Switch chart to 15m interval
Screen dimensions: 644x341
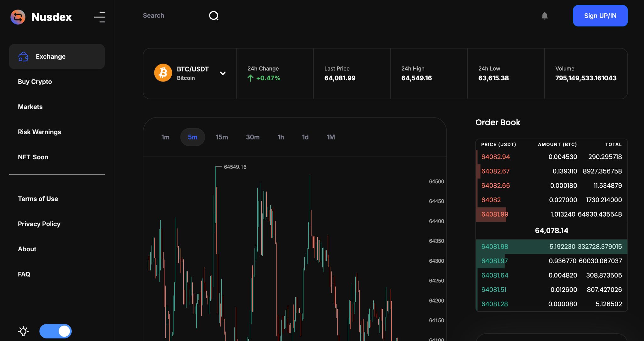(222, 137)
